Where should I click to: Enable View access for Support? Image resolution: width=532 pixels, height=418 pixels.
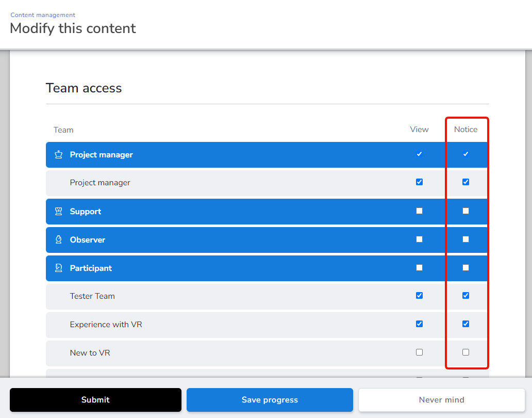click(x=419, y=211)
